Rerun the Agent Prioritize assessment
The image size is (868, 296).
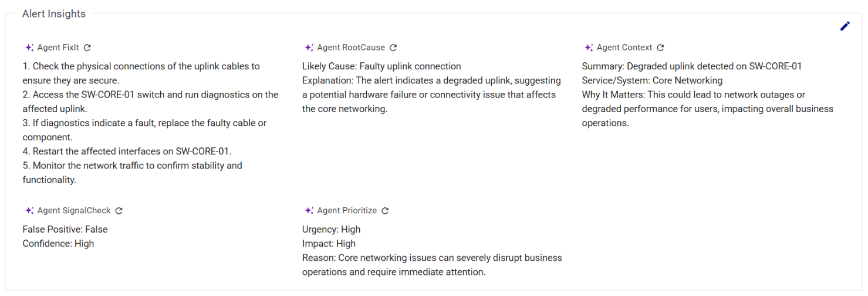(385, 211)
